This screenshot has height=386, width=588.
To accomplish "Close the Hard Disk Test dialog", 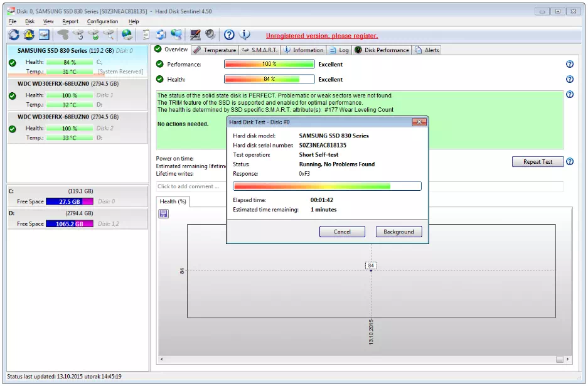I will tap(419, 122).
